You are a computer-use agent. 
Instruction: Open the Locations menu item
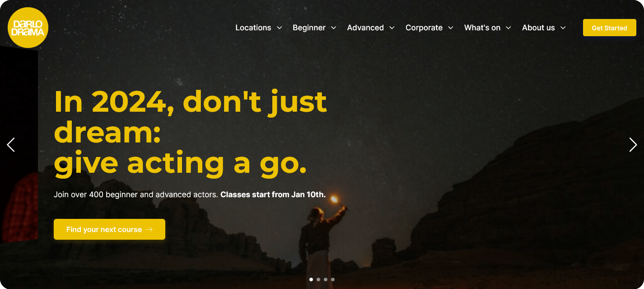[253, 28]
